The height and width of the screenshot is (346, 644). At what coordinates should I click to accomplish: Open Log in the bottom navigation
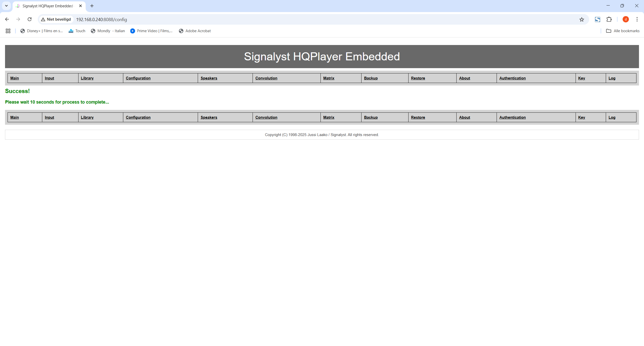(x=612, y=117)
